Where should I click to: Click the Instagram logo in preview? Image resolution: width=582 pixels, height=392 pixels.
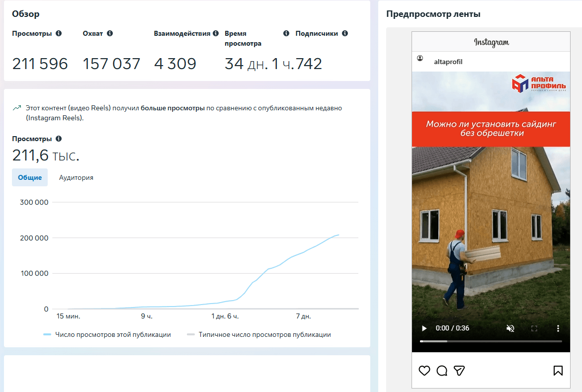491,42
